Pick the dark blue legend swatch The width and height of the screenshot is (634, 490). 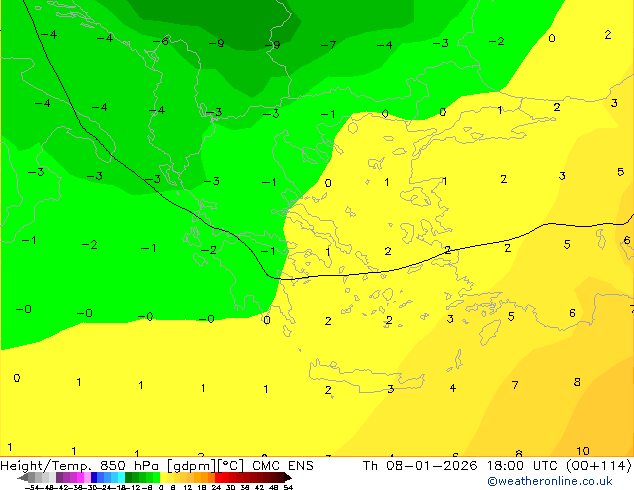click(x=94, y=477)
